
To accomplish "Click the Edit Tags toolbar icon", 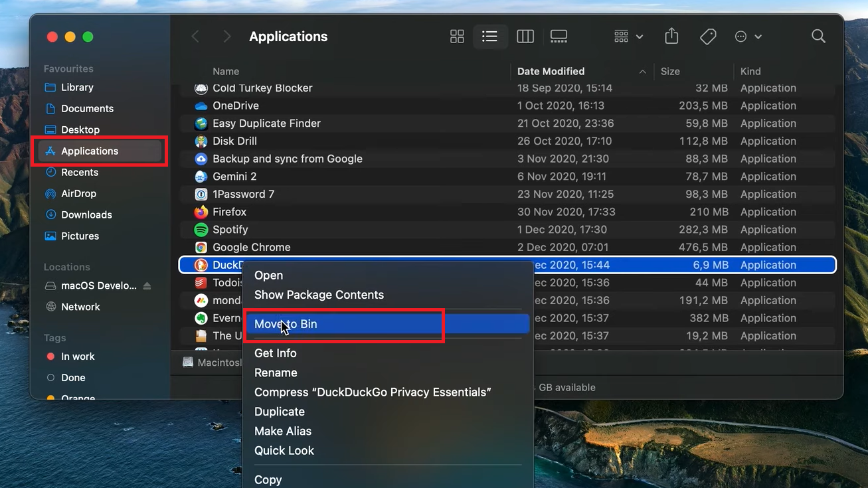I will pos(708,37).
